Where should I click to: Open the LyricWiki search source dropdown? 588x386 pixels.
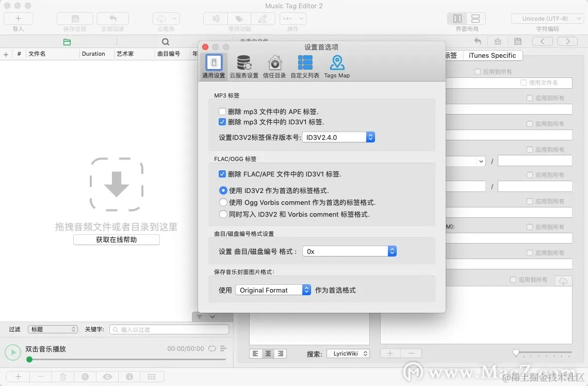click(x=348, y=353)
